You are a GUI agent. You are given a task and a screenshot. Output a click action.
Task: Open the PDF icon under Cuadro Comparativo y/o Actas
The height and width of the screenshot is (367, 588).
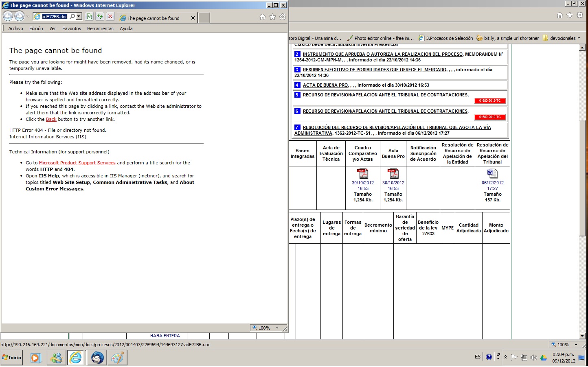point(363,173)
